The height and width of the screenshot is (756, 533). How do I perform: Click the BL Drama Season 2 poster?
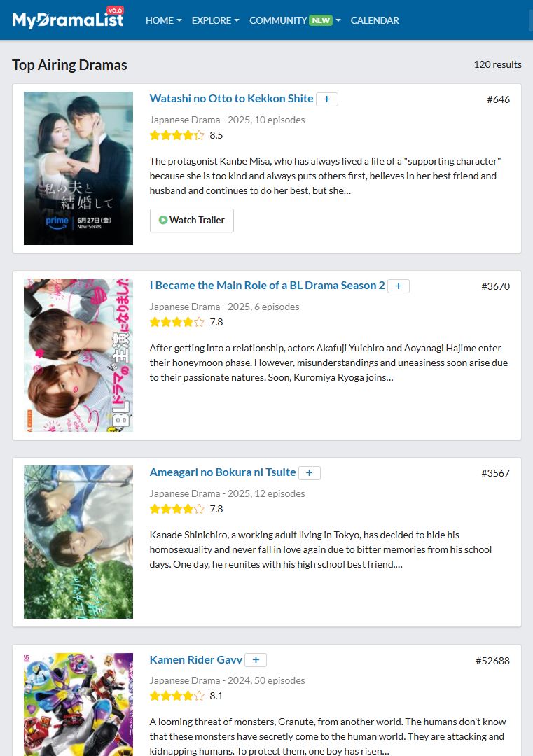click(x=78, y=356)
